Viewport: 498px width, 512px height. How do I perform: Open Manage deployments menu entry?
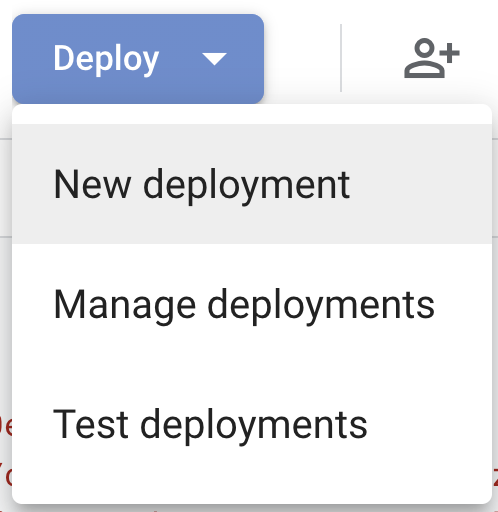[x=252, y=304]
